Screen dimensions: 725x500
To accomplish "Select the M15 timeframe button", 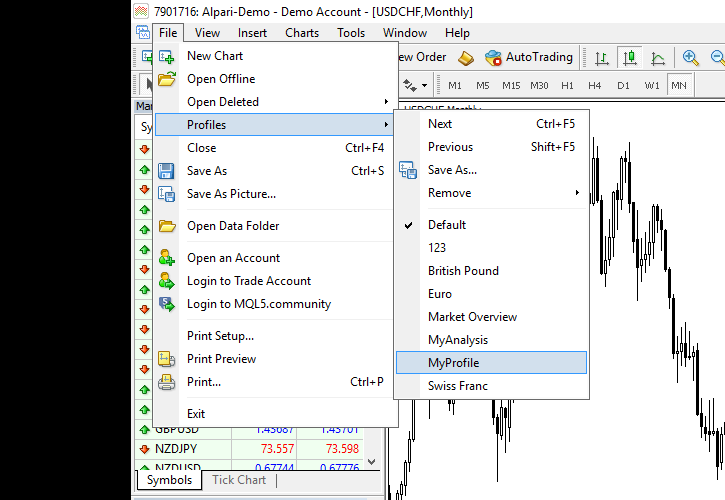I will [x=511, y=86].
